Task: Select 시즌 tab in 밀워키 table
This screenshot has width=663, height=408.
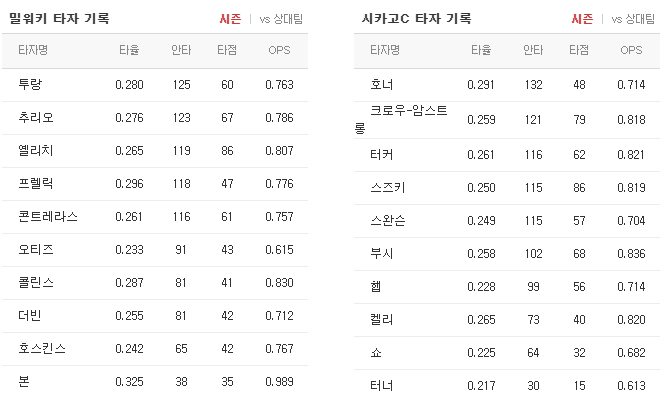Action: (x=230, y=19)
